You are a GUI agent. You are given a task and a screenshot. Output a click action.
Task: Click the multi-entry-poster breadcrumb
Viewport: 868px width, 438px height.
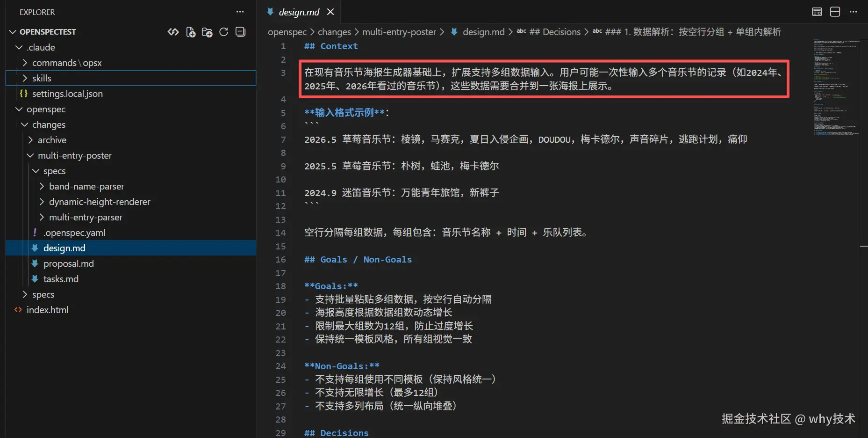tap(399, 32)
